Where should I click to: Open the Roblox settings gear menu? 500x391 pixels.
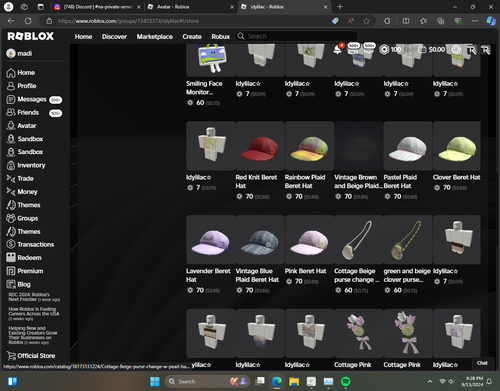coord(456,50)
